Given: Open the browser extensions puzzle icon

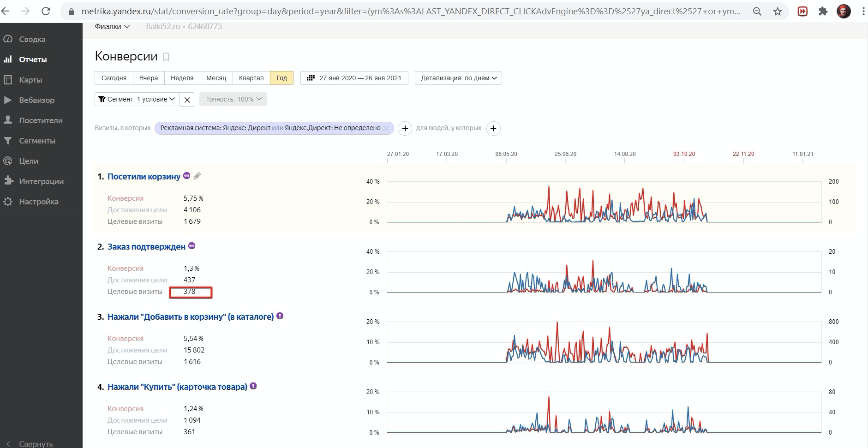Looking at the screenshot, I should [x=823, y=12].
